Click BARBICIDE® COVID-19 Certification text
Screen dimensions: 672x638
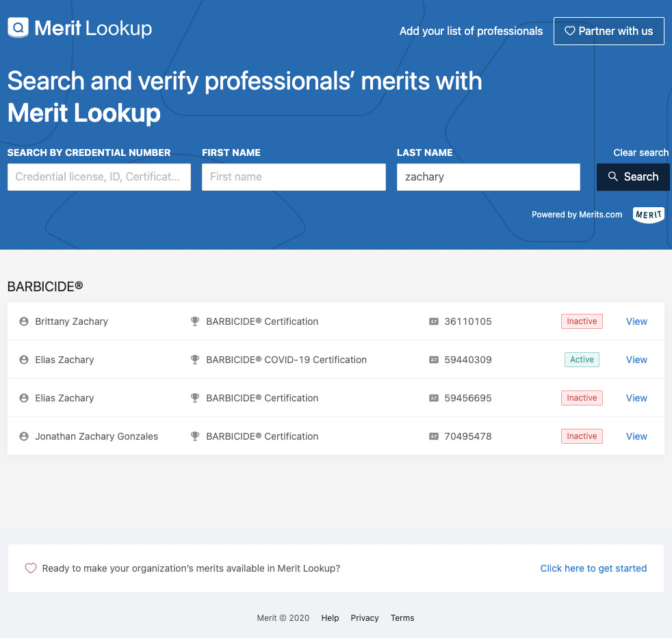click(x=286, y=360)
